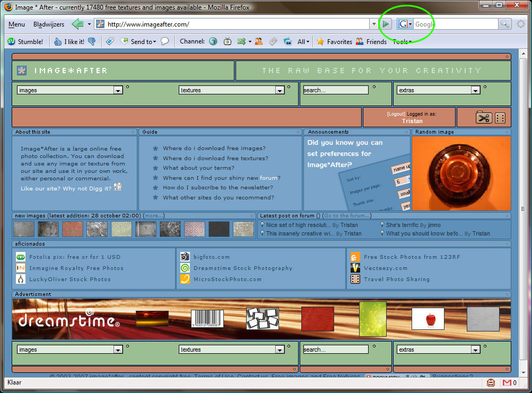Screen dimensions: 532x393
Task: Open the Tools menu in StumbleUpon toolbar
Action: [402, 41]
